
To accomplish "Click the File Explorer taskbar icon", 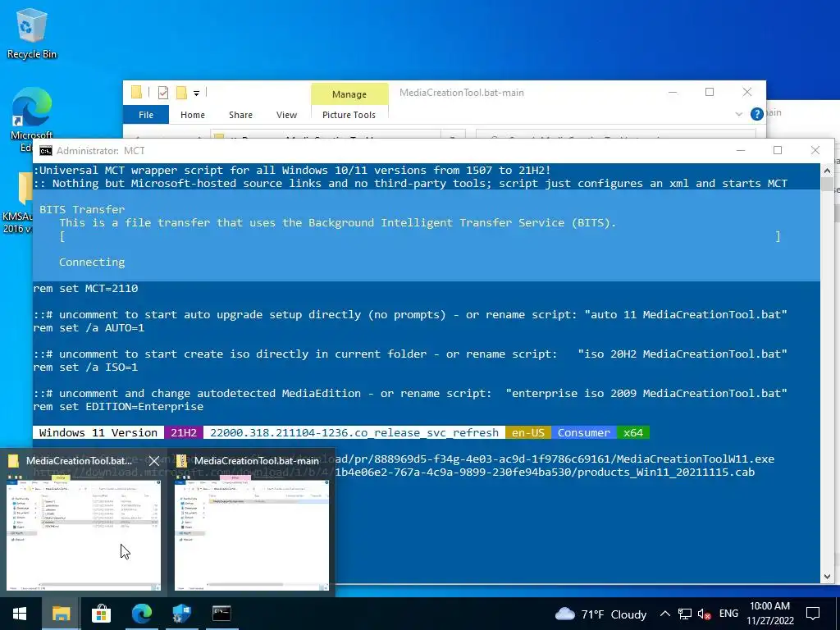I will pos(61,614).
